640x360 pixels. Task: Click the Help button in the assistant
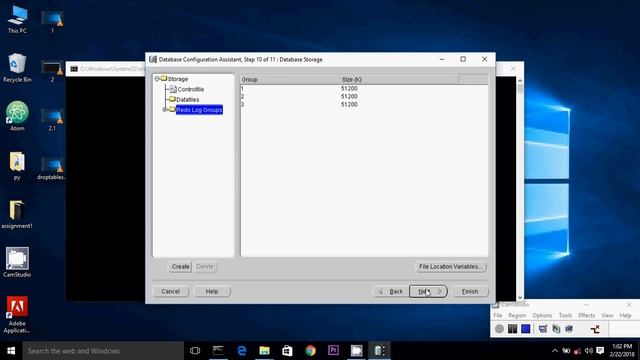pyautogui.click(x=212, y=291)
